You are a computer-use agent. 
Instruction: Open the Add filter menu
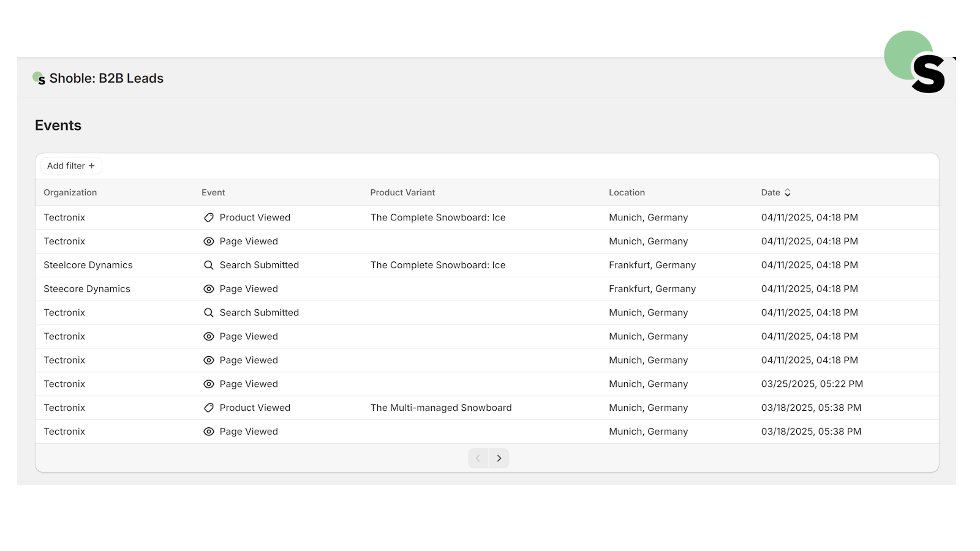71,166
